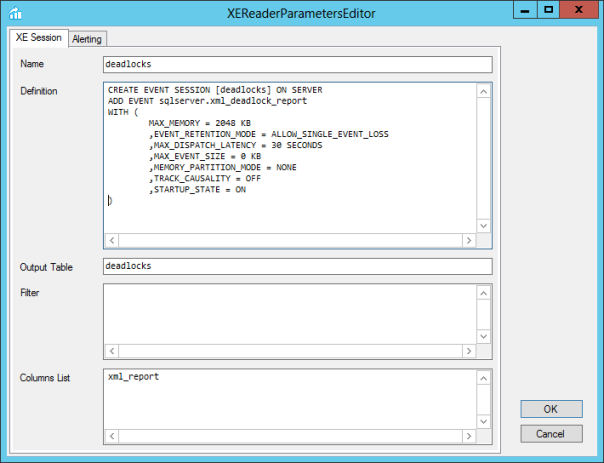Click the 'TRACK_CAUSALITY = OFF' line

click(205, 179)
